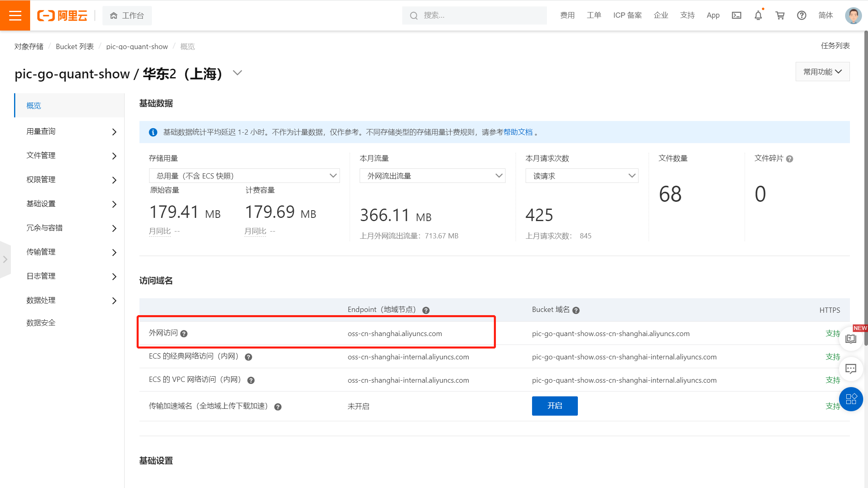Open the hamburger navigation menu
This screenshot has height=488, width=868.
coord(15,15)
